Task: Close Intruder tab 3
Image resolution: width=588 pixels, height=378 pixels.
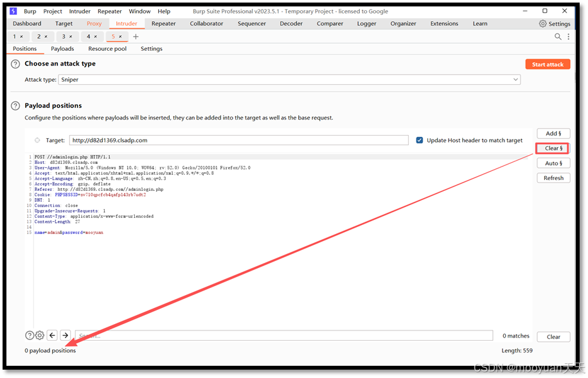Action: [x=71, y=37]
